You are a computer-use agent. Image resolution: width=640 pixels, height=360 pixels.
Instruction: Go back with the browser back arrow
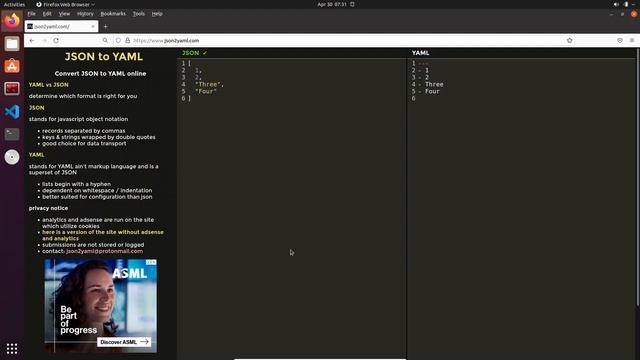[32, 40]
